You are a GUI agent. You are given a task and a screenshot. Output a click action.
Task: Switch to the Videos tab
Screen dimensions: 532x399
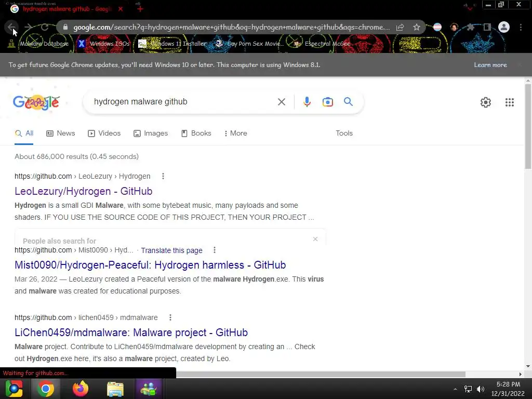click(x=104, y=134)
